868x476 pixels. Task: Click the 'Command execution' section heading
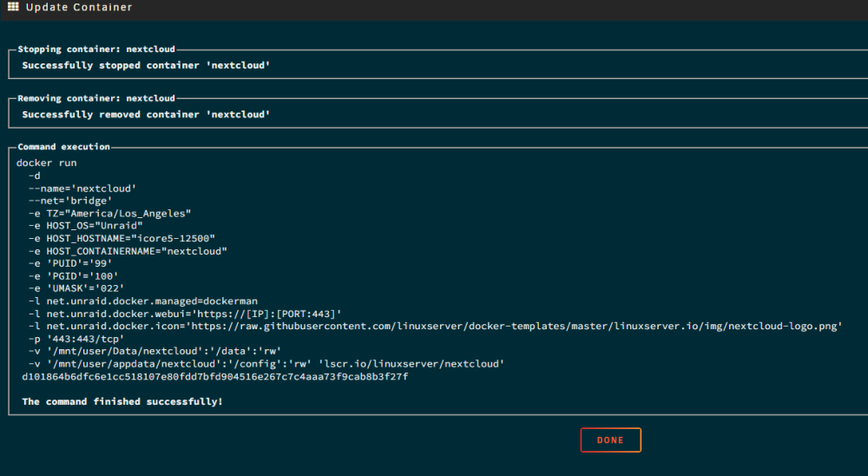(63, 146)
